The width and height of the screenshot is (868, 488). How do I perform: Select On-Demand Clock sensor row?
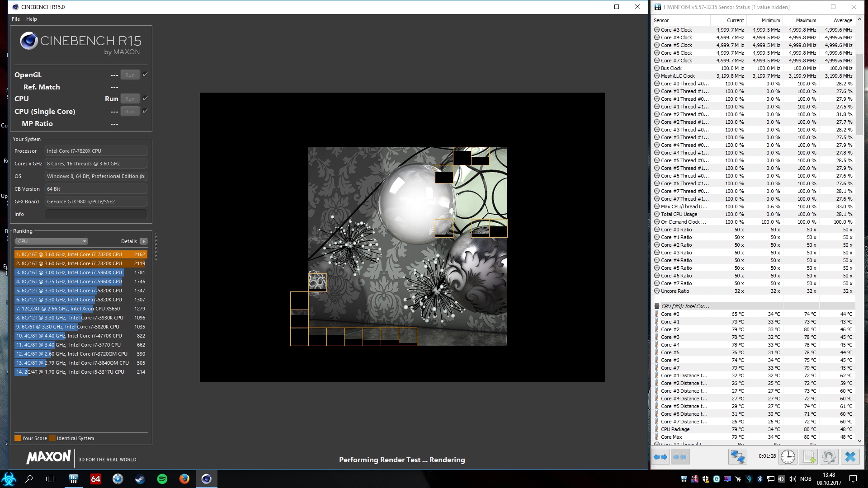(754, 222)
